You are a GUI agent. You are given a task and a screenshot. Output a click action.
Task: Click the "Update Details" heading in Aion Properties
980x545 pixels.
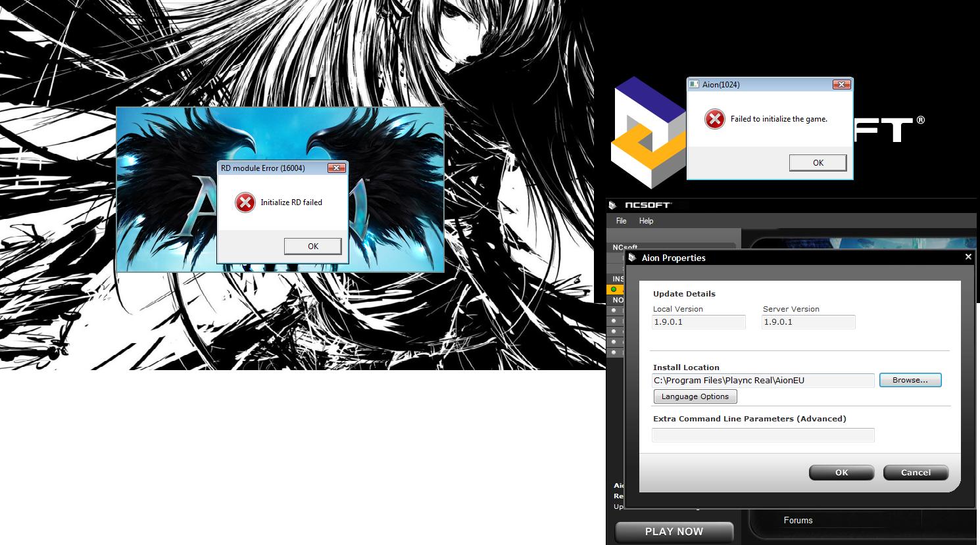pos(684,294)
